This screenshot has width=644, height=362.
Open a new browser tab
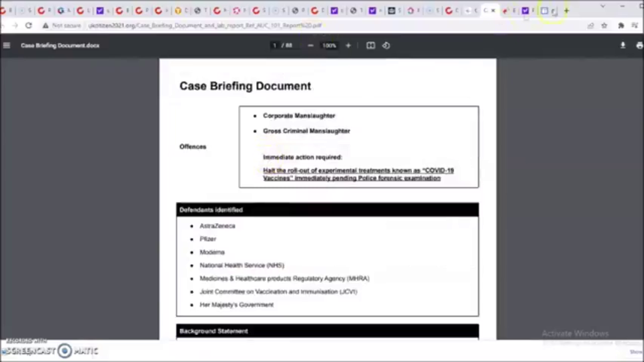pos(567,11)
